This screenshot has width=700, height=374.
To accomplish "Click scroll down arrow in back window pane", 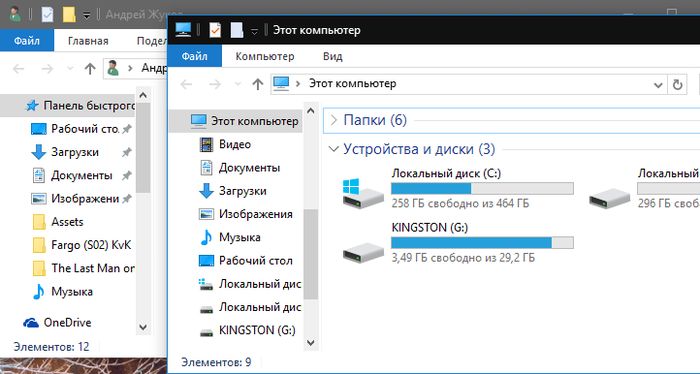I will coord(143,327).
